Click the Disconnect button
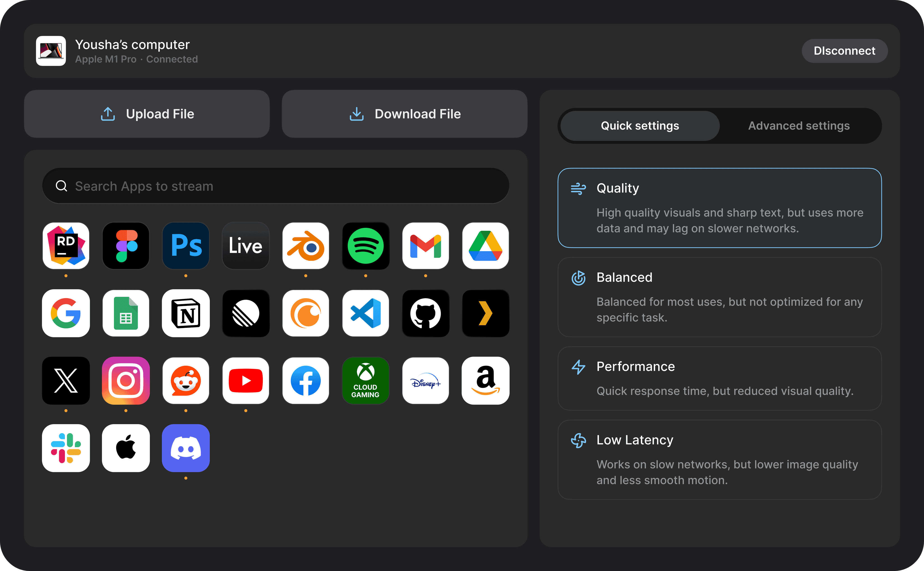 844,51
